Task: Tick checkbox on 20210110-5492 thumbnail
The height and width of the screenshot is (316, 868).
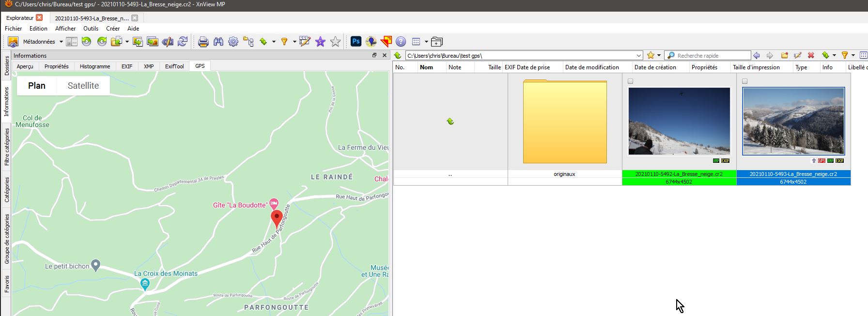Action: pos(630,81)
